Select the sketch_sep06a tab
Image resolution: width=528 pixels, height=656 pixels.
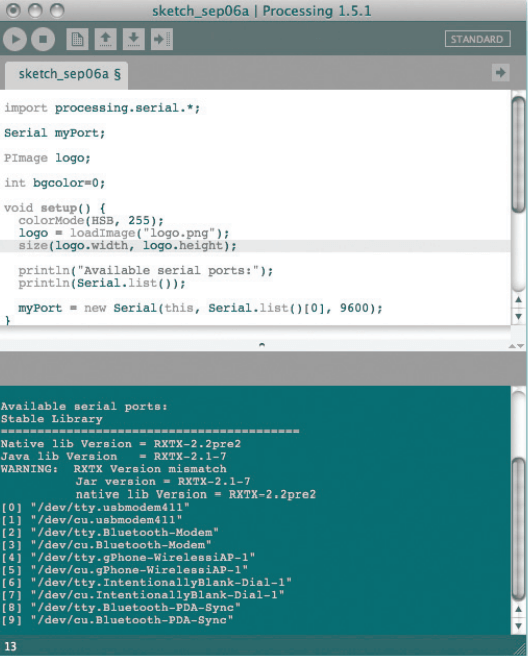(x=67, y=75)
